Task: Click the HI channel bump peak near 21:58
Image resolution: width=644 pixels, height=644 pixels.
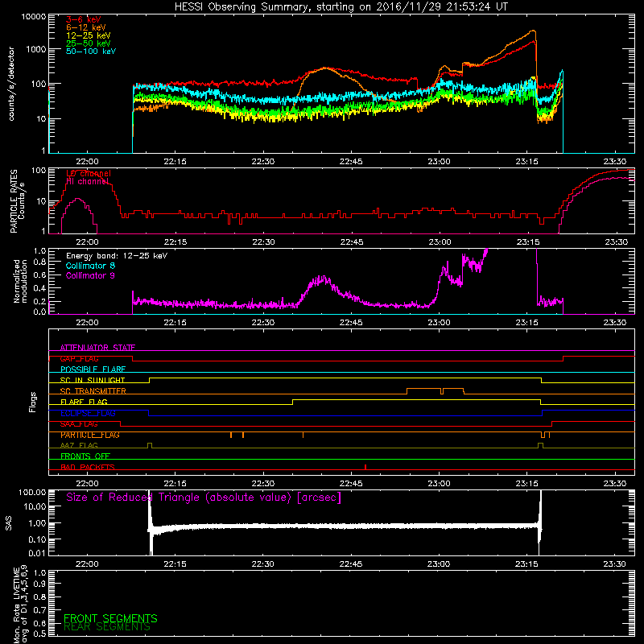Action: coord(77,199)
